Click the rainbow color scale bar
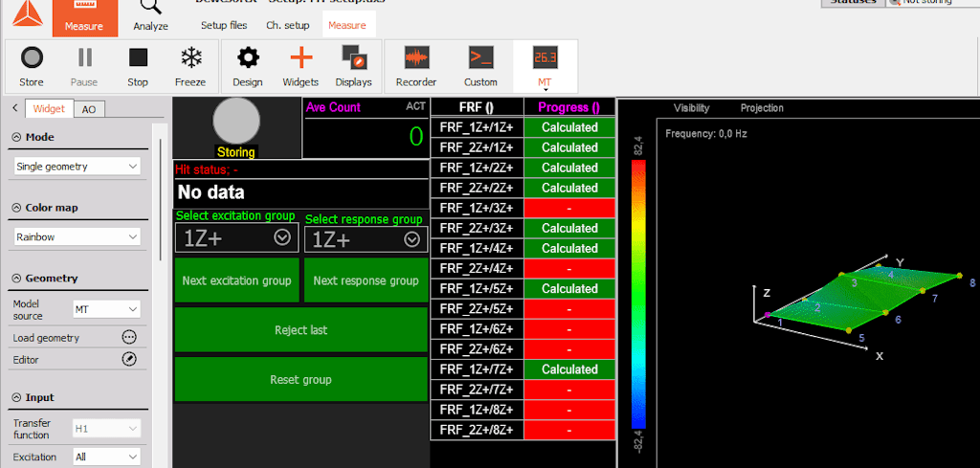The height and width of the screenshot is (468, 980). [638, 295]
